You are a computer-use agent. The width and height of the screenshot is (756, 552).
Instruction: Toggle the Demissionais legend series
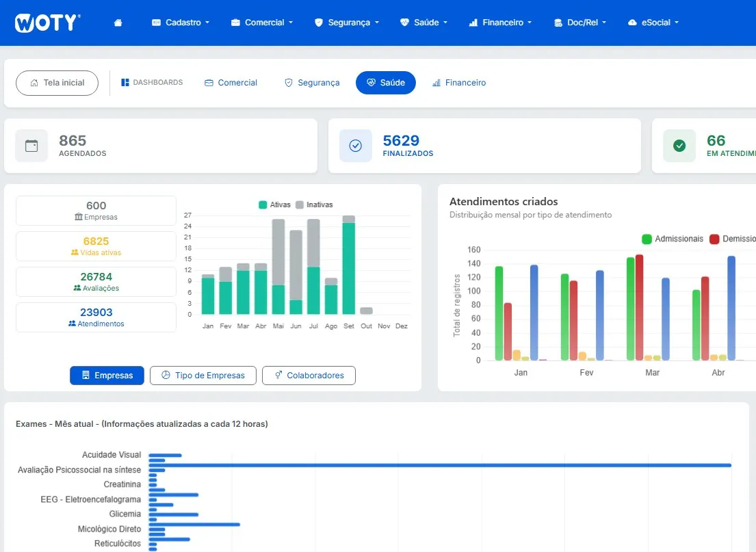point(733,239)
